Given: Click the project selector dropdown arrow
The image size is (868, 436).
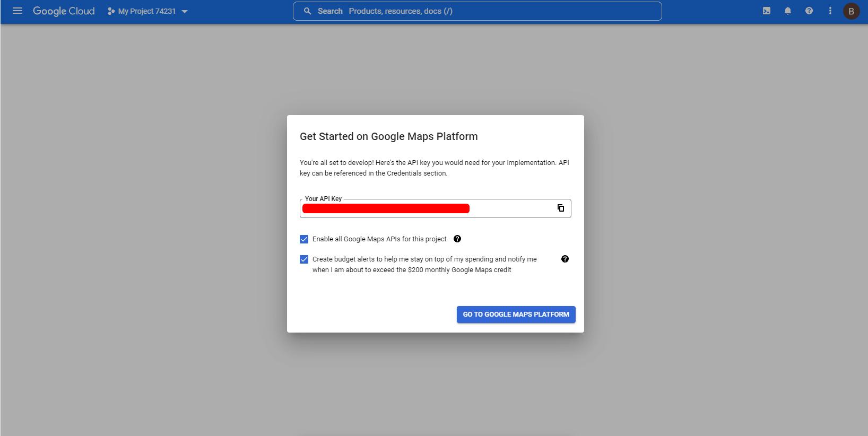Looking at the screenshot, I should 185,11.
